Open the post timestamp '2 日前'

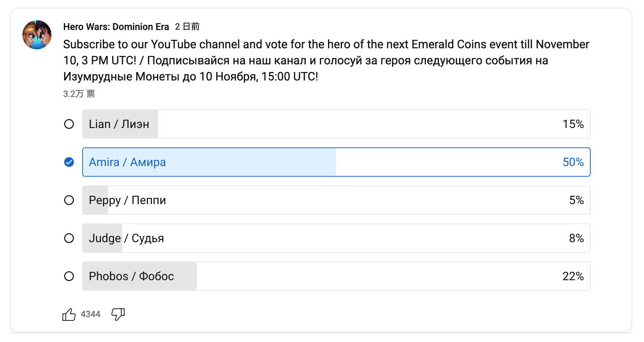pos(187,27)
